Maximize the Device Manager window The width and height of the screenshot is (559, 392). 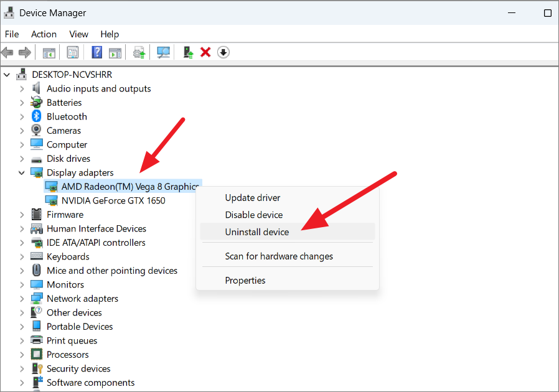coord(548,13)
